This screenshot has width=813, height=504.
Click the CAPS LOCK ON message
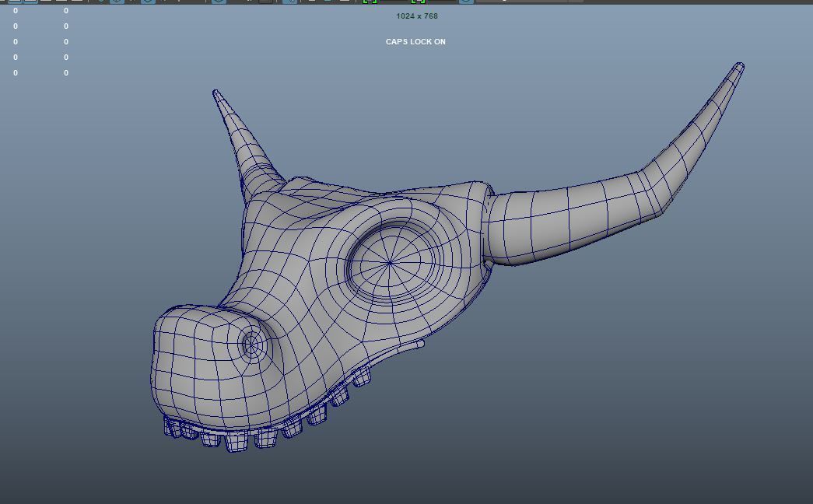[x=415, y=41]
